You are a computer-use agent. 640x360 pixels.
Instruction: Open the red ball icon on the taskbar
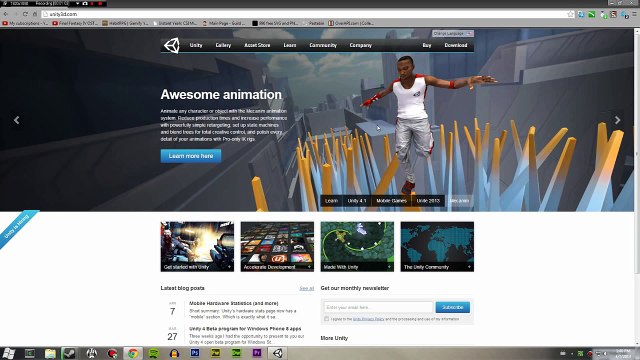tap(112, 353)
